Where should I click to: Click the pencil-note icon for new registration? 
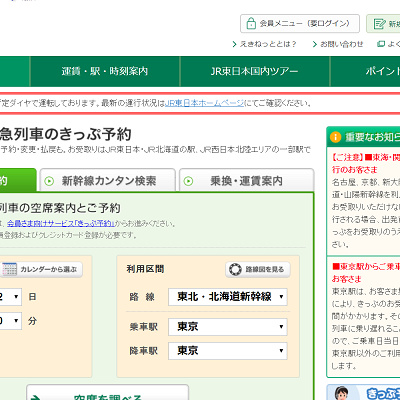[x=379, y=24]
